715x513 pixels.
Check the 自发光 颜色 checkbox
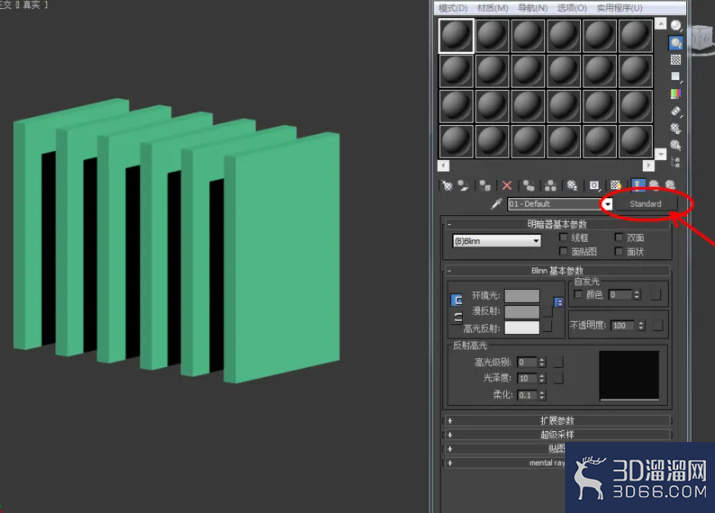(x=578, y=295)
